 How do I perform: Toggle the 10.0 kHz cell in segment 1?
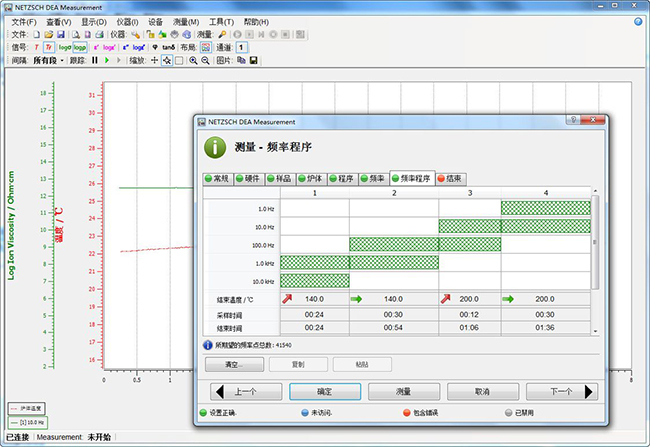(x=314, y=280)
